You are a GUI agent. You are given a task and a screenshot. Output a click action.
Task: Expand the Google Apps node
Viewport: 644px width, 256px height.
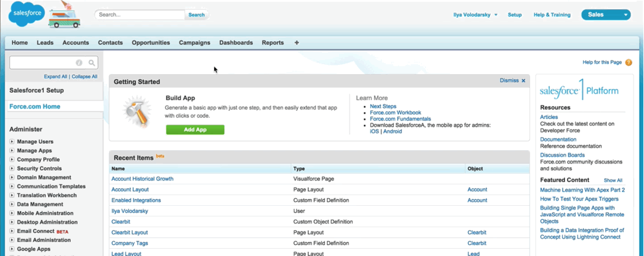pyautogui.click(x=12, y=249)
